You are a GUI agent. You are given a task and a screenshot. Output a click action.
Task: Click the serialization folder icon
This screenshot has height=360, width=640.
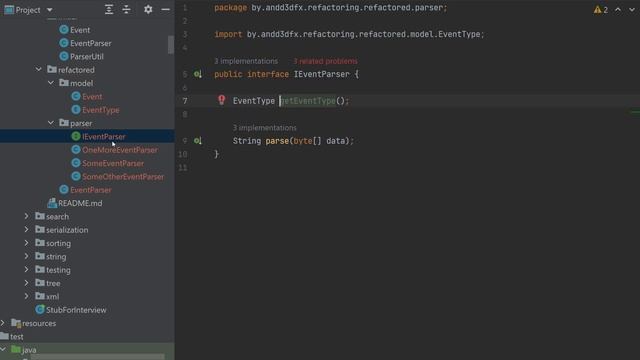coord(40,229)
